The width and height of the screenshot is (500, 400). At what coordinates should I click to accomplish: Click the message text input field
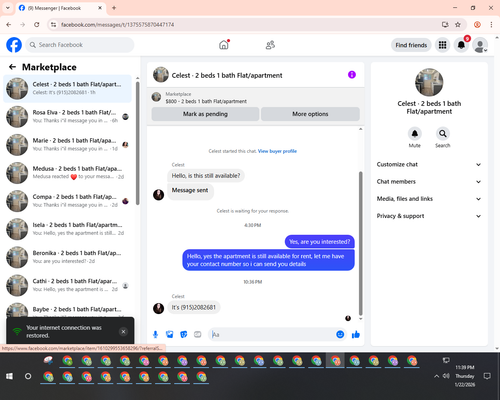[x=273, y=334]
